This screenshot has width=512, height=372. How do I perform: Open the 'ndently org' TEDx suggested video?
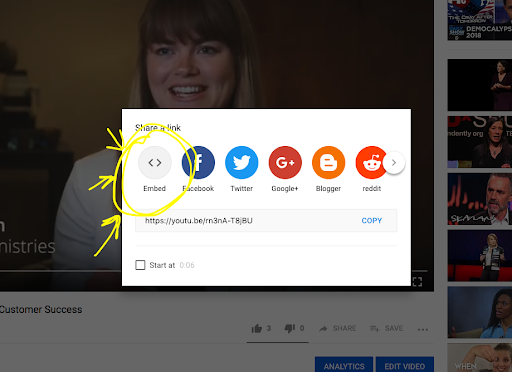tap(480, 142)
